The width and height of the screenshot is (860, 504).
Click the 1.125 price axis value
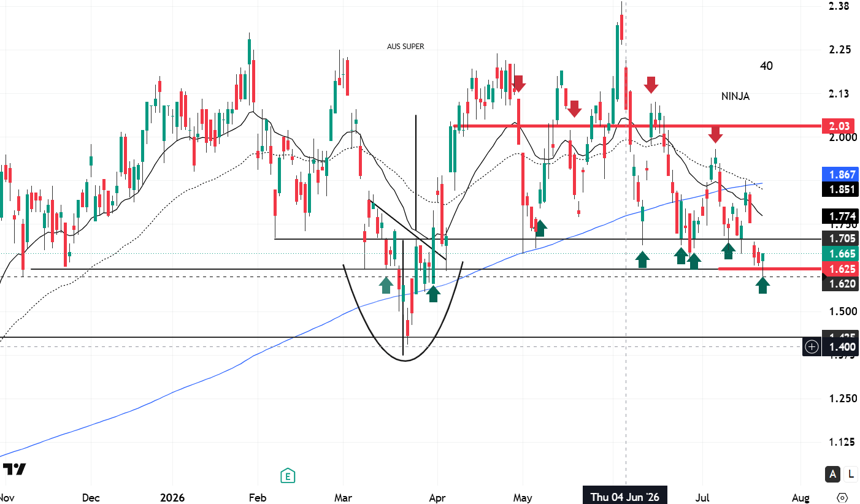(841, 442)
